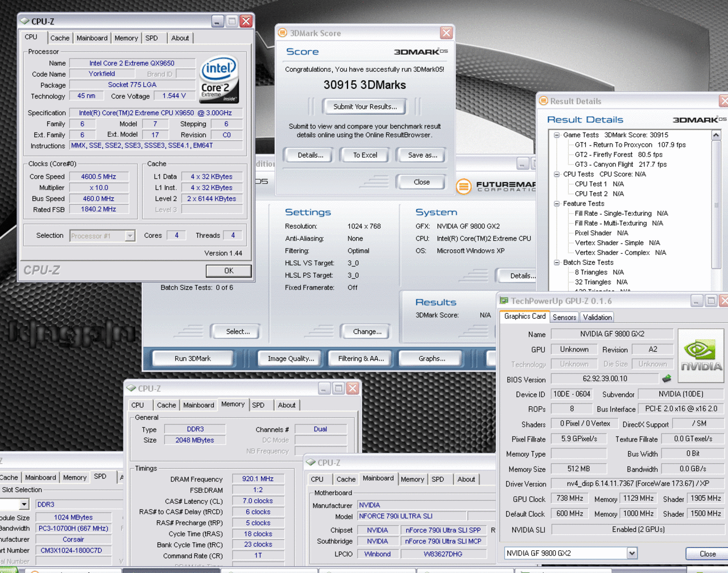The height and width of the screenshot is (573, 728).
Task: Click the BIOS save chip icon in GPU-Z
Action: (x=667, y=378)
